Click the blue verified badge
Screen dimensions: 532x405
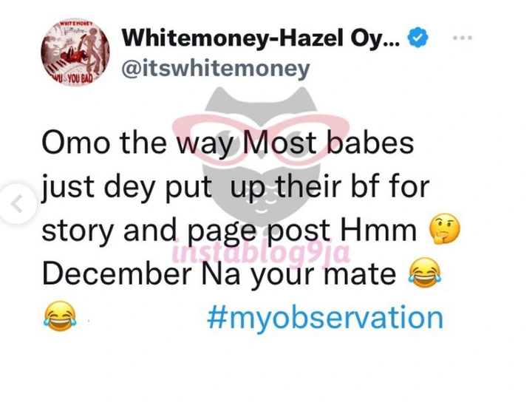coord(418,37)
